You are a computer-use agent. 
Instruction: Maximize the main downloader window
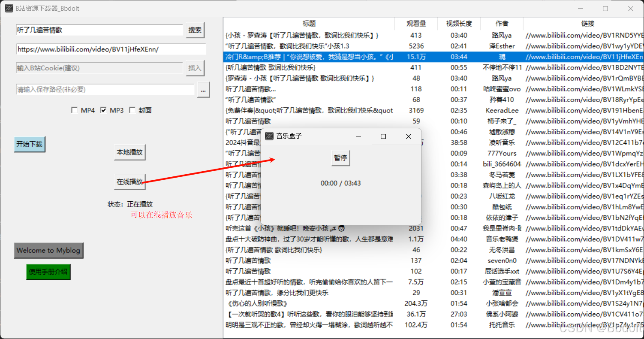point(605,8)
